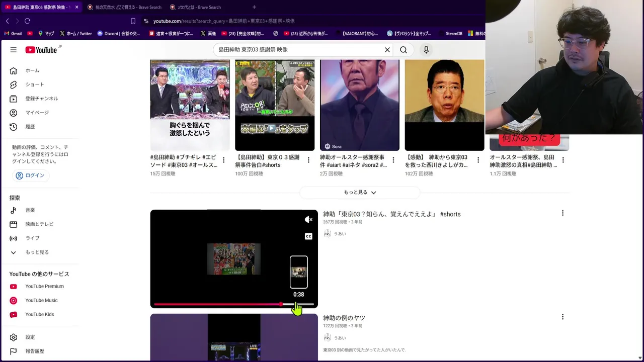Close the YouTube browser tab
This screenshot has width=644, height=362.
pos(76,7)
